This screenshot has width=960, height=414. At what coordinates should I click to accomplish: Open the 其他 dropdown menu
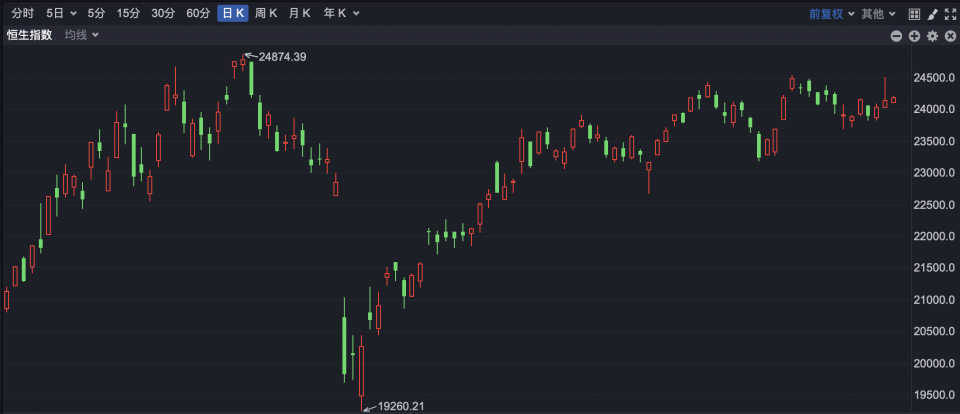point(879,13)
